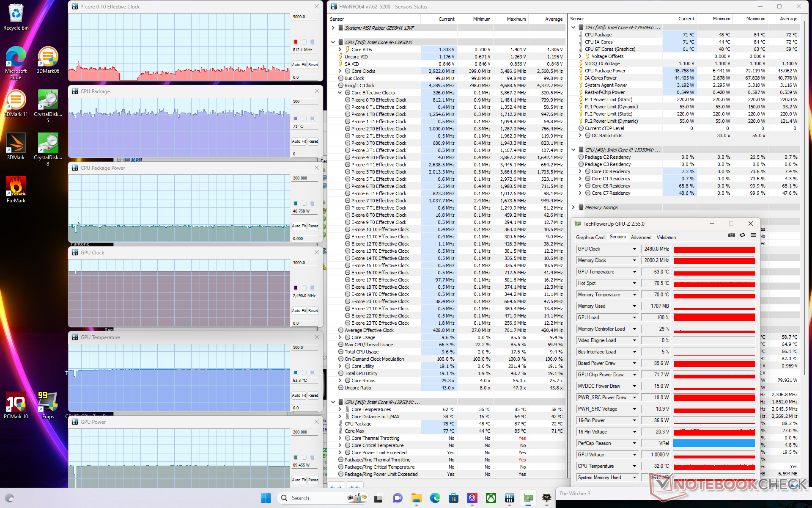This screenshot has width=812, height=508.
Task: Expand the Core Thermal Throttling row
Action: click(340, 438)
